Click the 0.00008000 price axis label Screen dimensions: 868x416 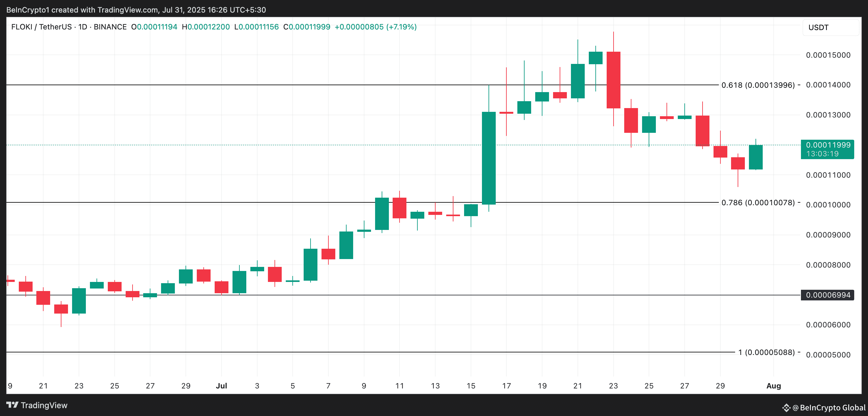(x=828, y=265)
